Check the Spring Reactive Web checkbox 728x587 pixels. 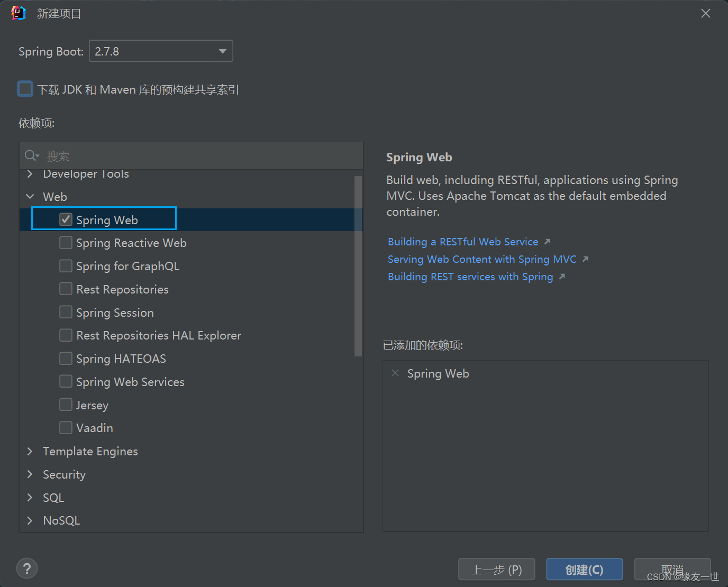click(x=66, y=243)
